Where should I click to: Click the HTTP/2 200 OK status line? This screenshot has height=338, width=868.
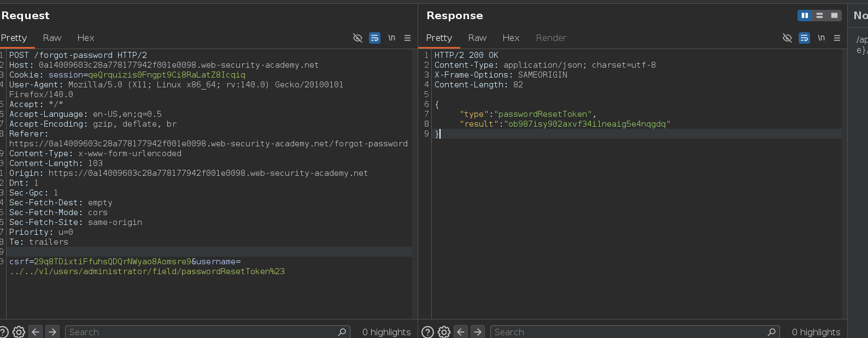[466, 55]
